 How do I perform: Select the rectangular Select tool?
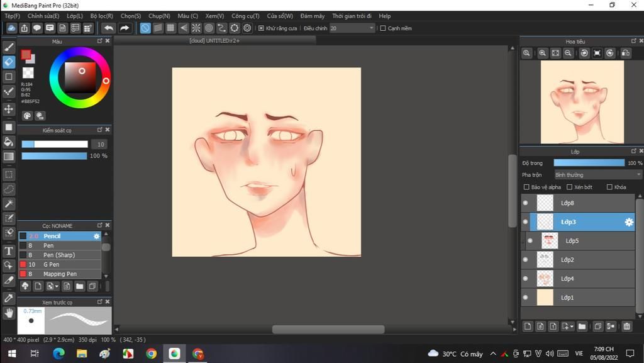pos(9,174)
